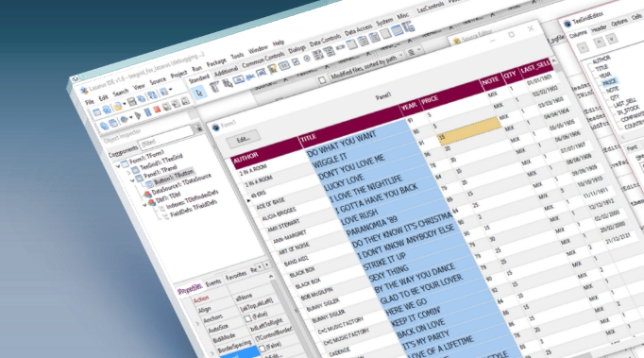
Task: Click the Pause debugging toolbar icon
Action: click(147, 112)
